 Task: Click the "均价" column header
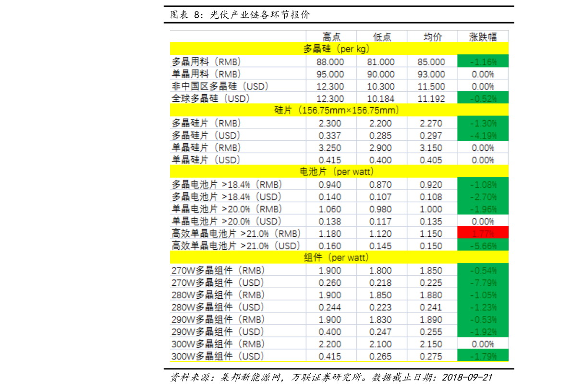[432, 37]
